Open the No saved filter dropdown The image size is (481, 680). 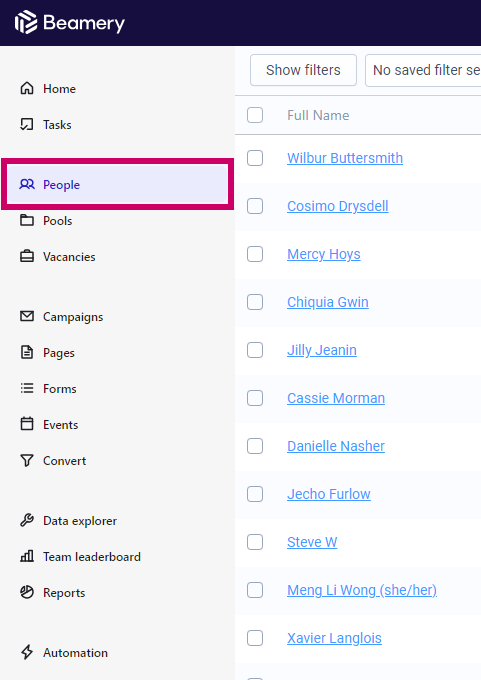[423, 70]
